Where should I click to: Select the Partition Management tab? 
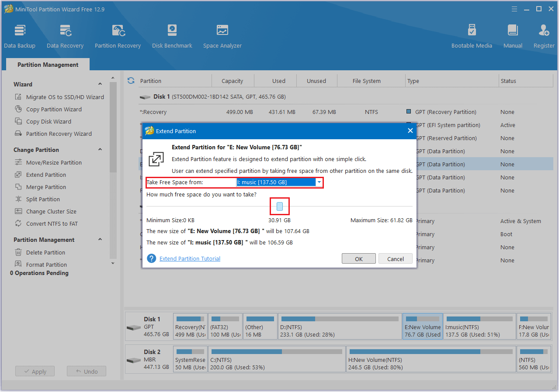pyautogui.click(x=48, y=65)
